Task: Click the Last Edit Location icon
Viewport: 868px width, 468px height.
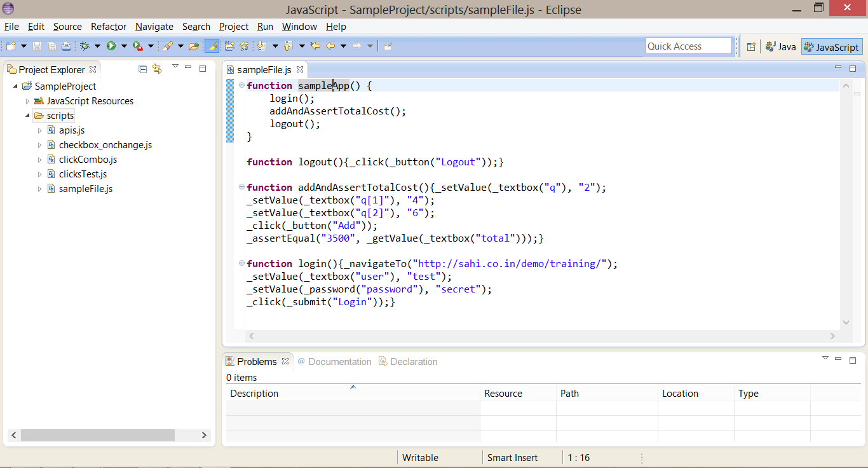Action: click(x=315, y=46)
